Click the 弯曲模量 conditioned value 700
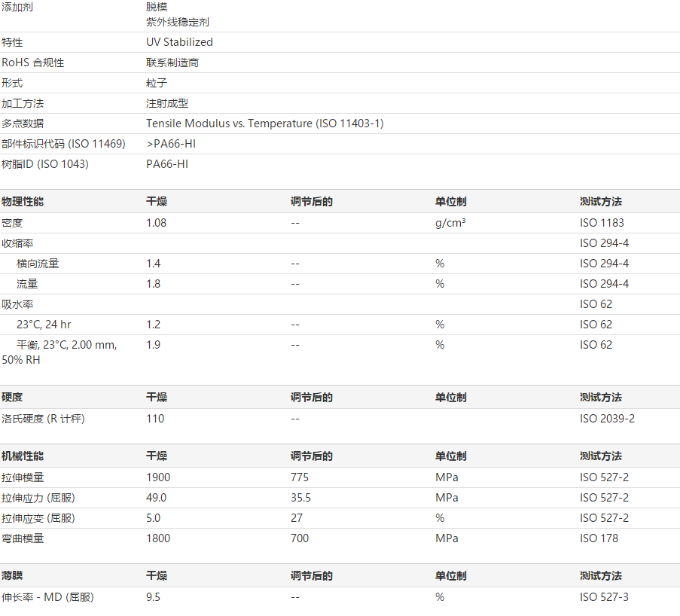The width and height of the screenshot is (680, 616). tap(300, 538)
